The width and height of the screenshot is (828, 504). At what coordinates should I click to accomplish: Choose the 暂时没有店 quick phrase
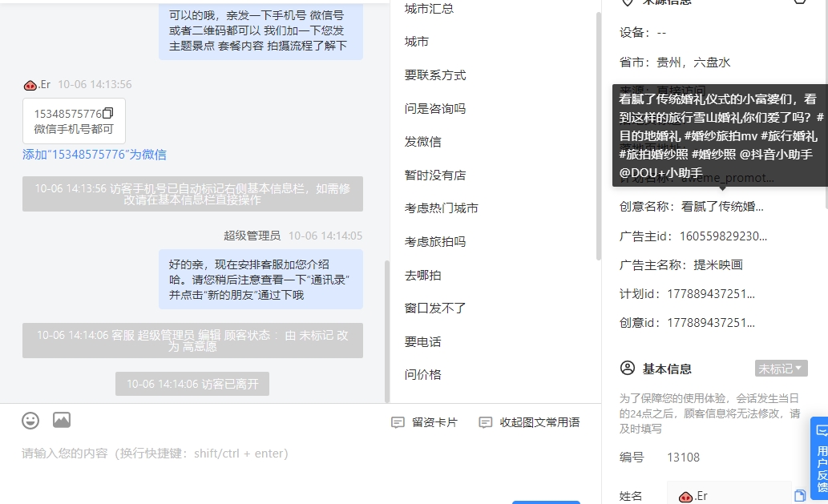tap(435, 175)
